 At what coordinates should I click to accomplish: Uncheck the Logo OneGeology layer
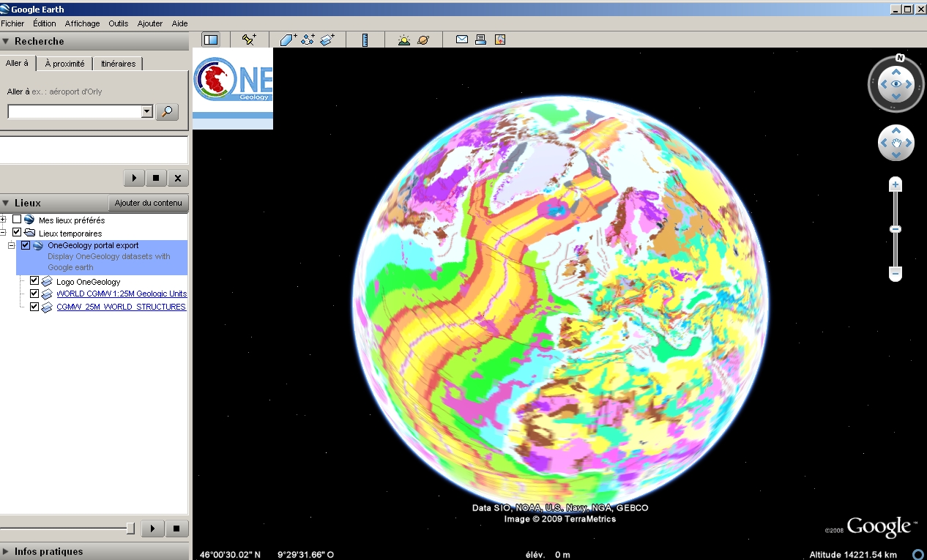(x=34, y=281)
